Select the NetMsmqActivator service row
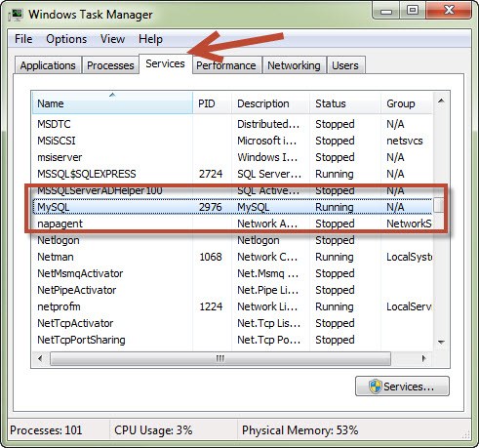Screen dimensions: 479x448 (x=232, y=273)
